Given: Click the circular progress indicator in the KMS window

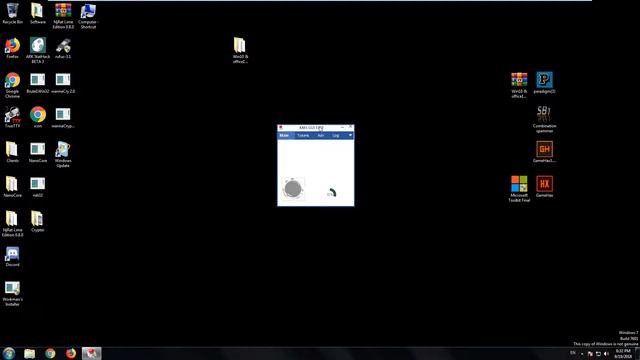Looking at the screenshot, I should (331, 193).
